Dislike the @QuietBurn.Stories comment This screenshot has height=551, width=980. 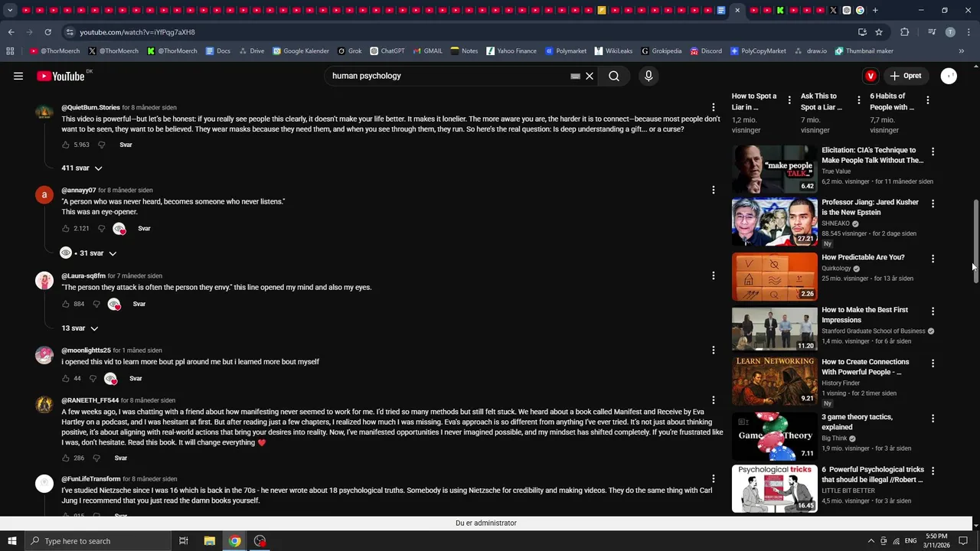(x=101, y=145)
